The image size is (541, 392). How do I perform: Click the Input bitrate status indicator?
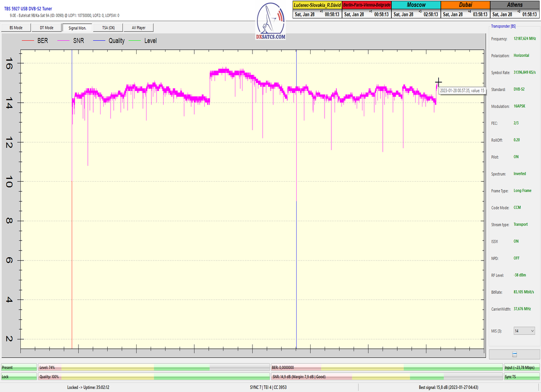point(522,368)
